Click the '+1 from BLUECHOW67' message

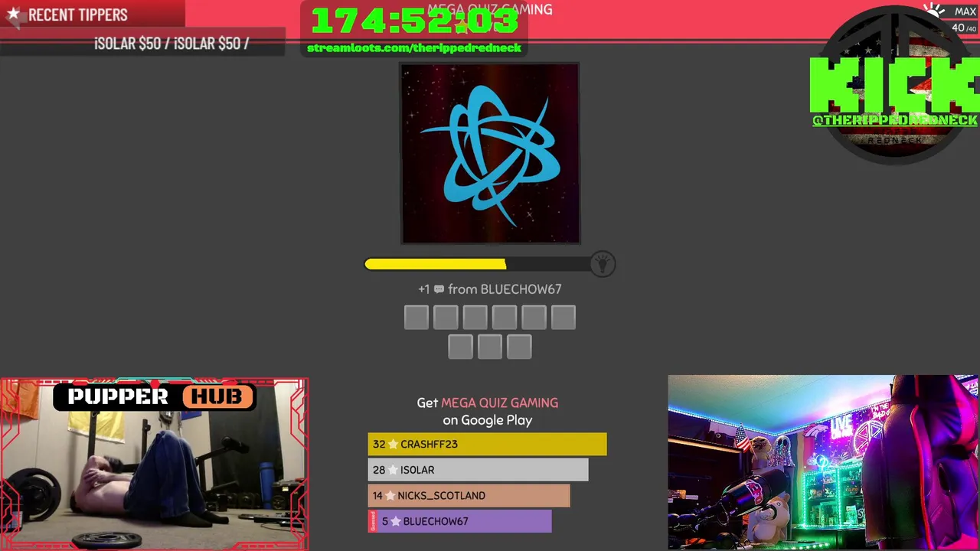(490, 289)
